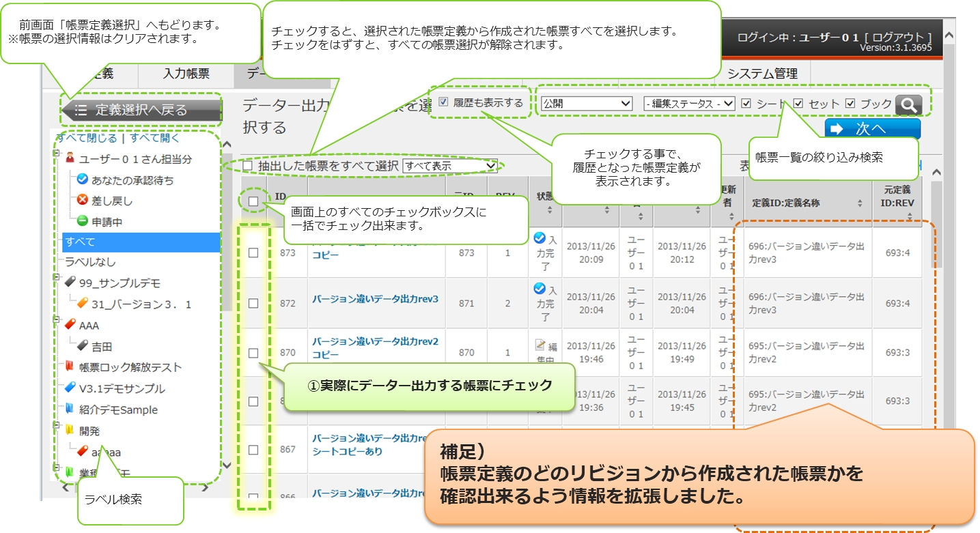Switch to the システム管理 tab
The image size is (980, 533).
(x=761, y=74)
